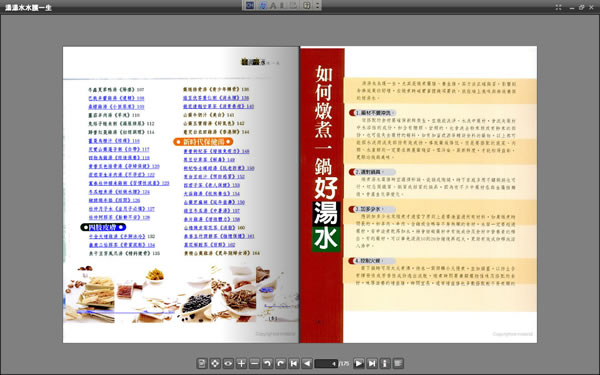Go to the next page
This screenshot has height=375, width=600.
click(359, 363)
